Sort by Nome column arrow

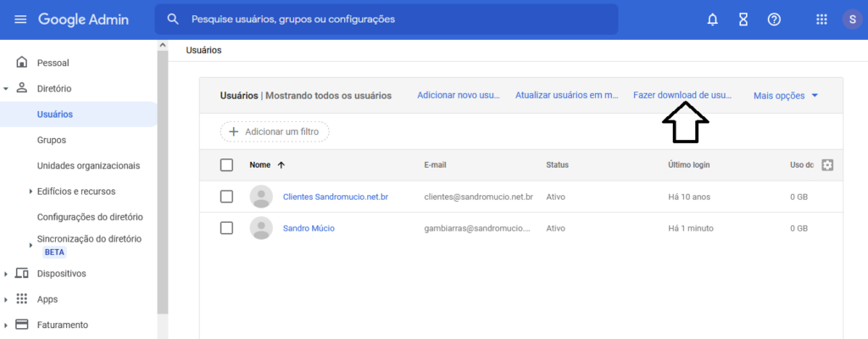[x=281, y=165]
